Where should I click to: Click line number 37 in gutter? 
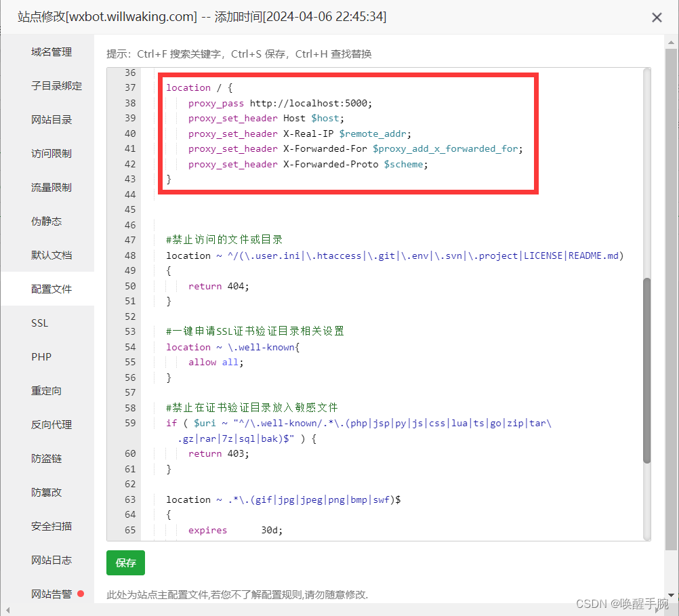click(x=130, y=87)
